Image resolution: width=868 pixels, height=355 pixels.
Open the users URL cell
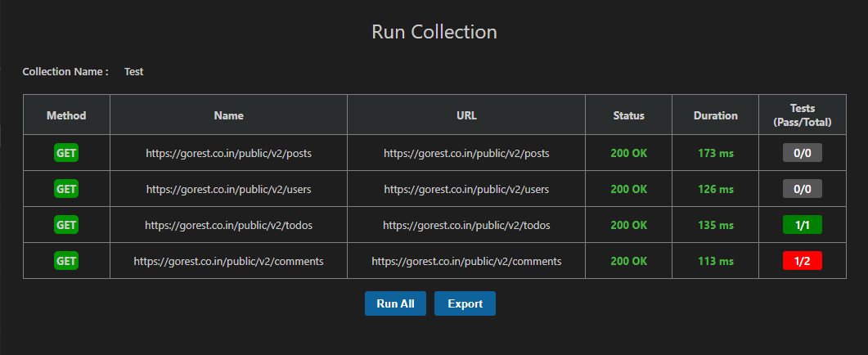click(466, 189)
